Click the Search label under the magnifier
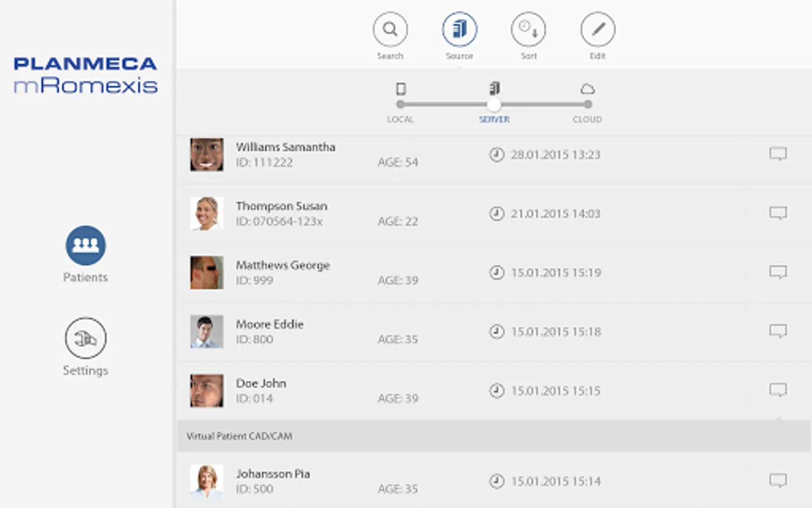 click(x=390, y=56)
